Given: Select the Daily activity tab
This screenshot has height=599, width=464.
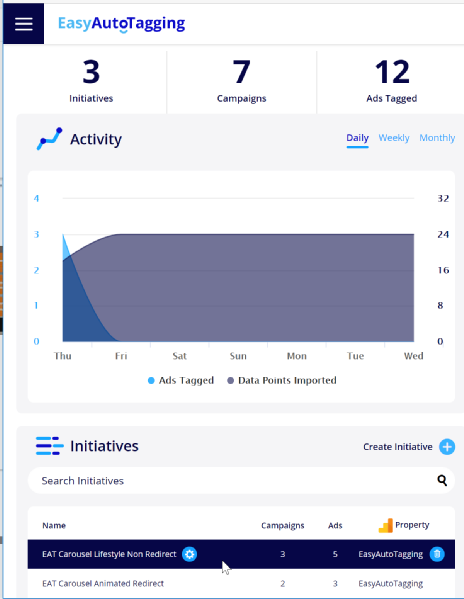Looking at the screenshot, I should (x=357, y=138).
